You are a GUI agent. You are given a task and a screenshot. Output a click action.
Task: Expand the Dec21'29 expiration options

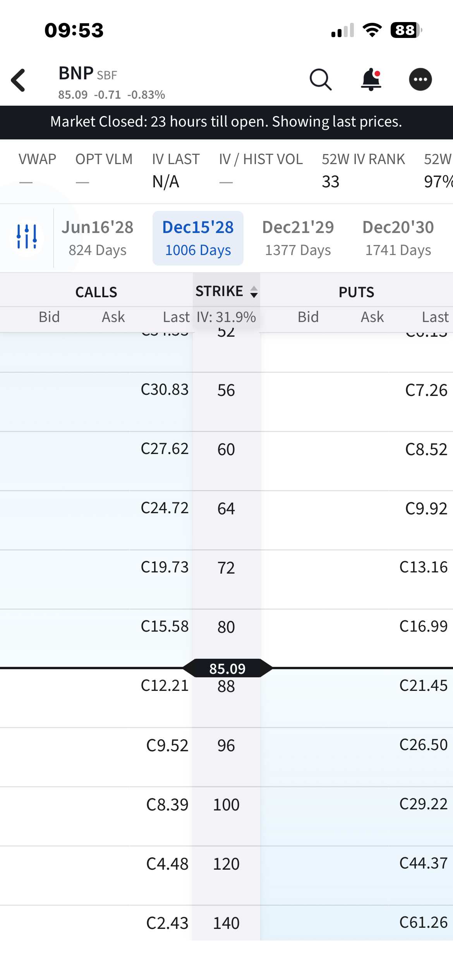(298, 237)
